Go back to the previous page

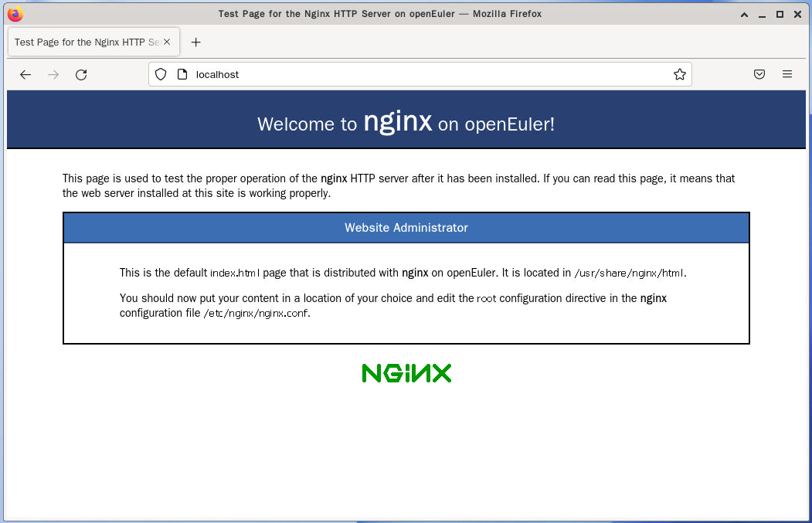[25, 75]
